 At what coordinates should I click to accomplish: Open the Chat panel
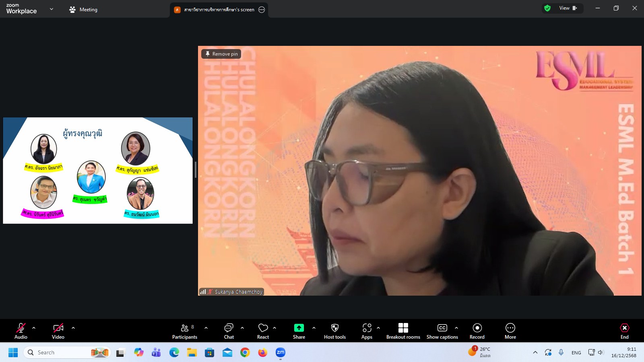point(229,331)
